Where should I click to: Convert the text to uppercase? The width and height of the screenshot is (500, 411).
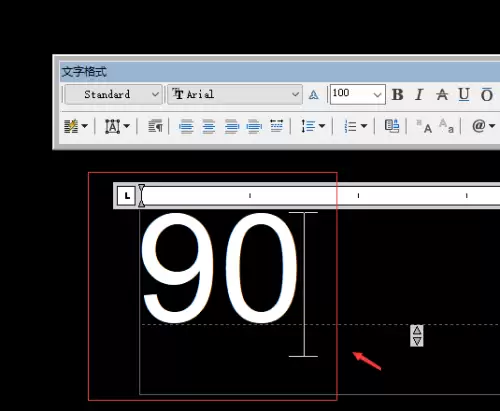pos(424,126)
